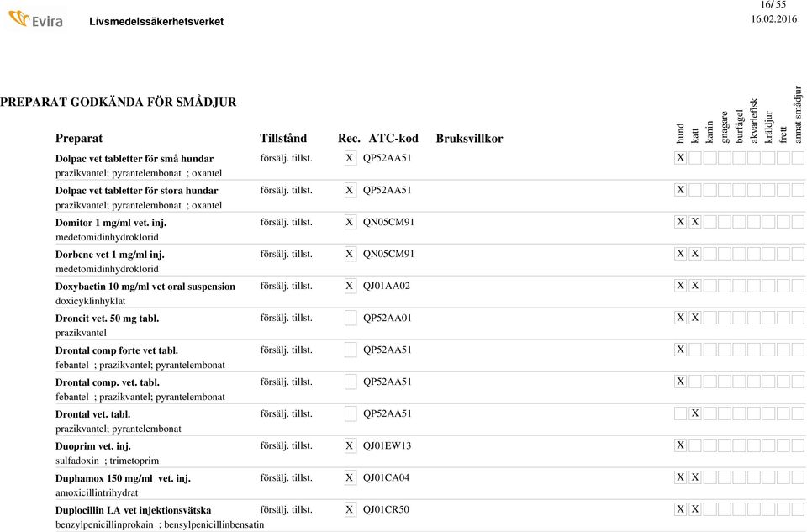Toggle Rec. checkbox for Doxybactin
Viewport: 807px width, 532px height.
tap(350, 286)
